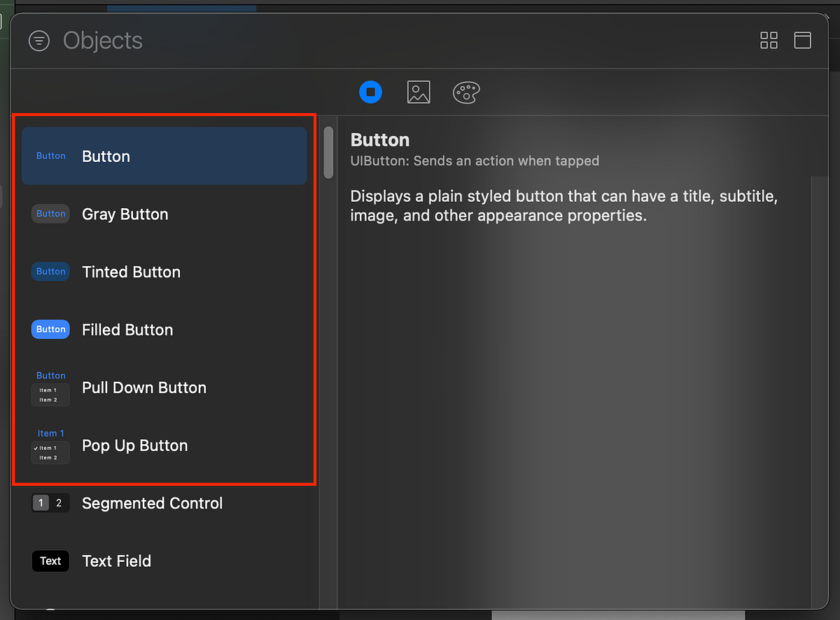840x620 pixels.
Task: Click the Pop Up Button preview icon
Action: coord(50,445)
